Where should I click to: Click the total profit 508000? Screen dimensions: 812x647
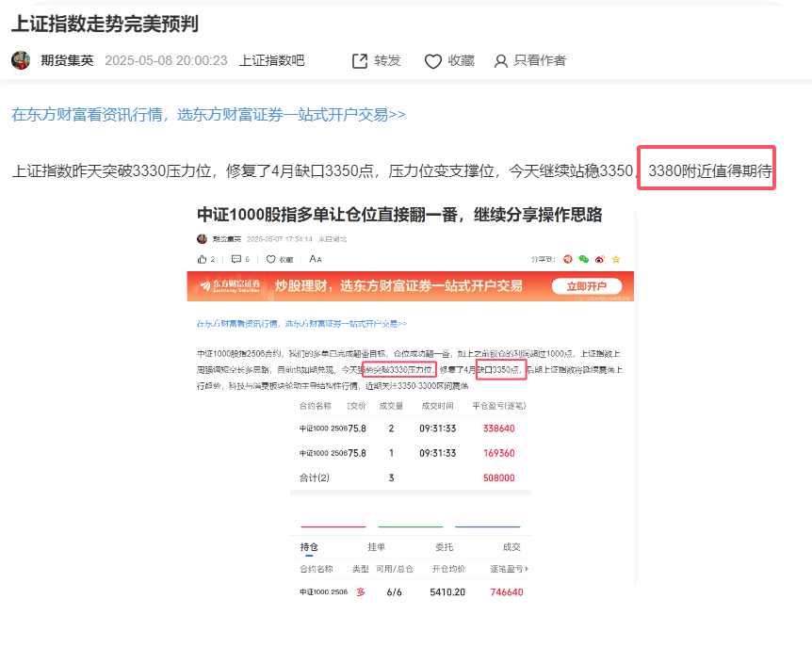[498, 478]
